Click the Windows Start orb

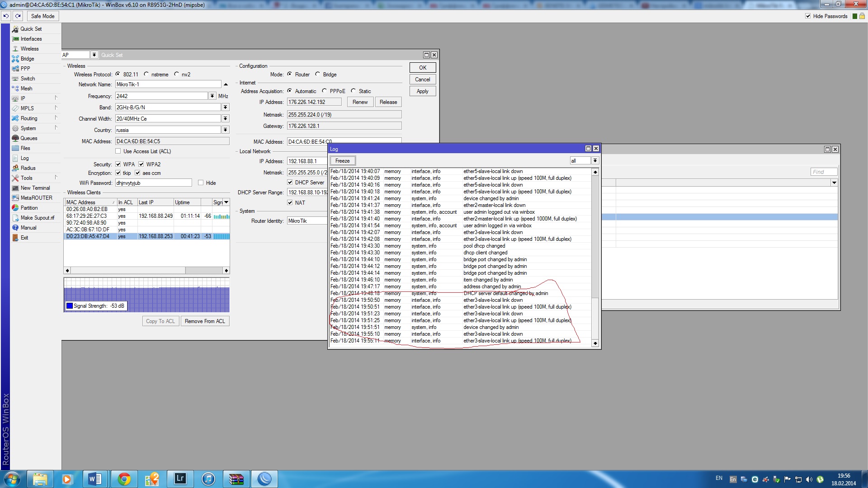coord(12,479)
